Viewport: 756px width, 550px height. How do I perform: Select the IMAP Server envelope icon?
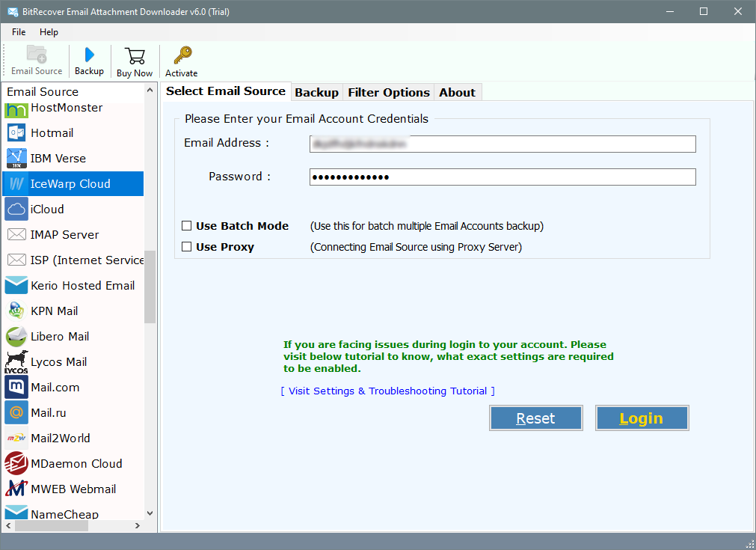[16, 234]
